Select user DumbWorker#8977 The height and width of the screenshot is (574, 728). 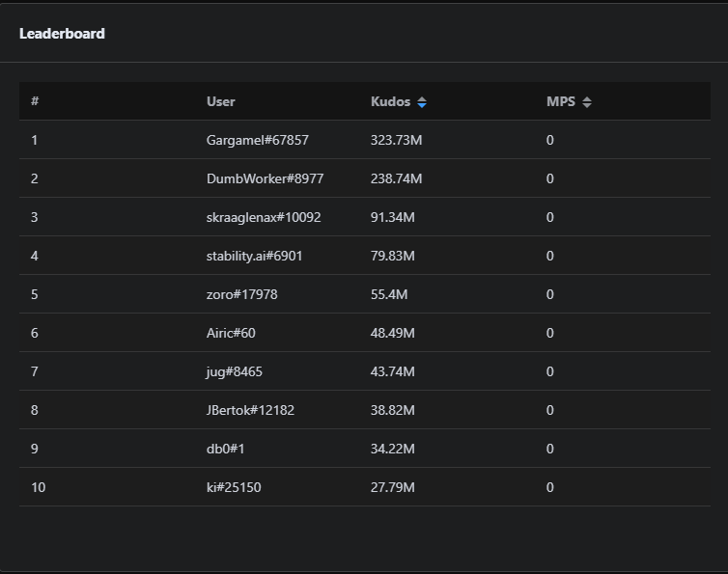coord(265,178)
